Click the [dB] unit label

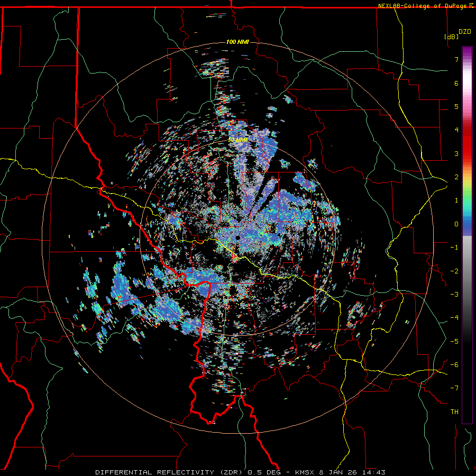coord(451,36)
